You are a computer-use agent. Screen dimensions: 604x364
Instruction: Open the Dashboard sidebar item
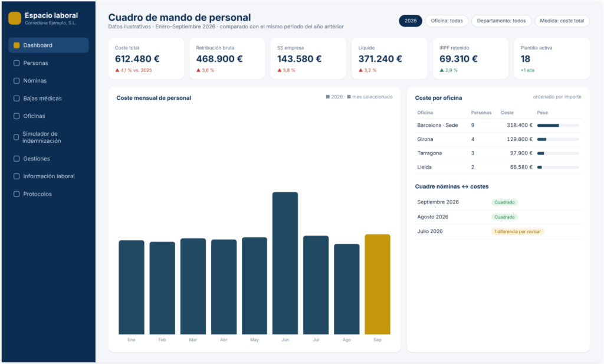pos(48,45)
